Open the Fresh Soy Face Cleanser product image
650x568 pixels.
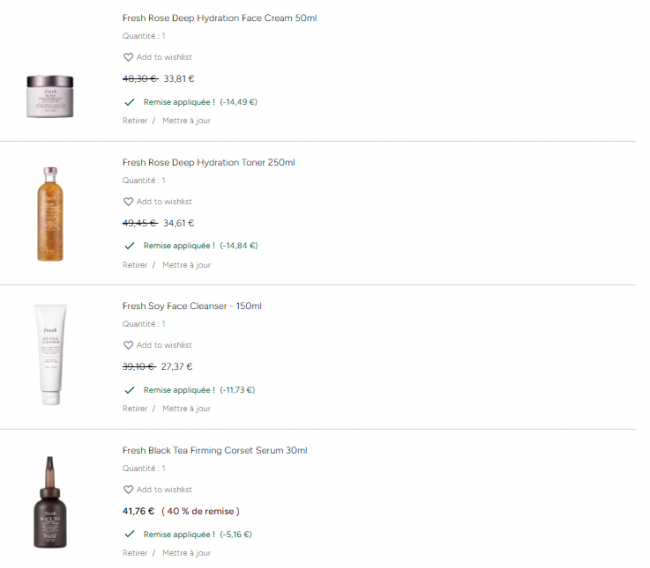click(50, 355)
